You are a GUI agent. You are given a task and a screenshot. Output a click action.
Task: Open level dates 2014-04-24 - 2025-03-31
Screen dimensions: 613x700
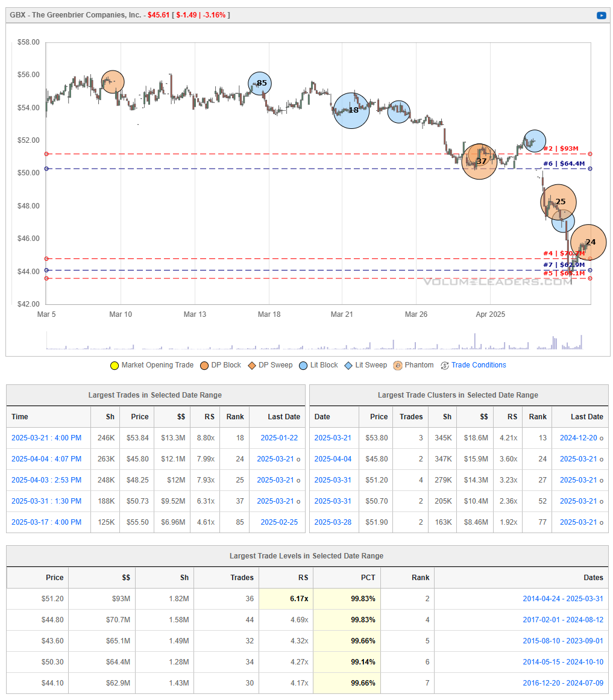pyautogui.click(x=563, y=599)
